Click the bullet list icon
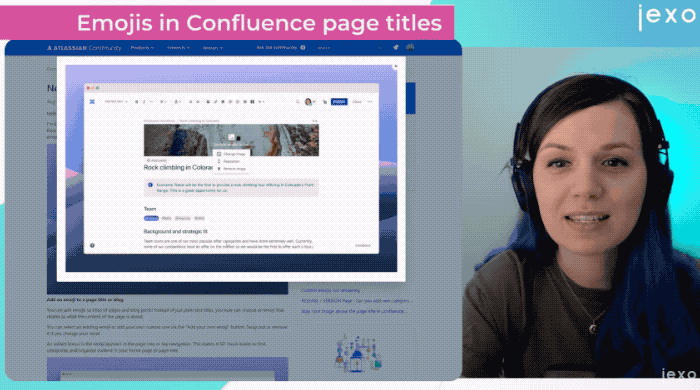This screenshot has width=700, height=390. pyautogui.click(x=191, y=102)
